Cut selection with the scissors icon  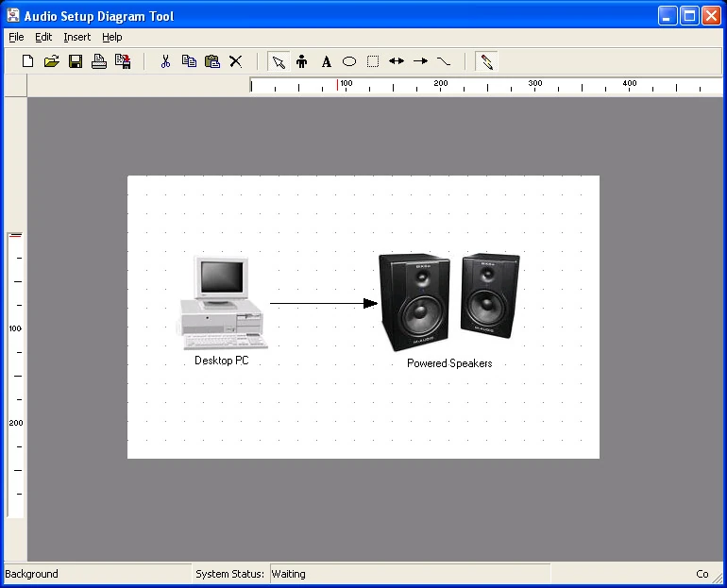click(165, 61)
